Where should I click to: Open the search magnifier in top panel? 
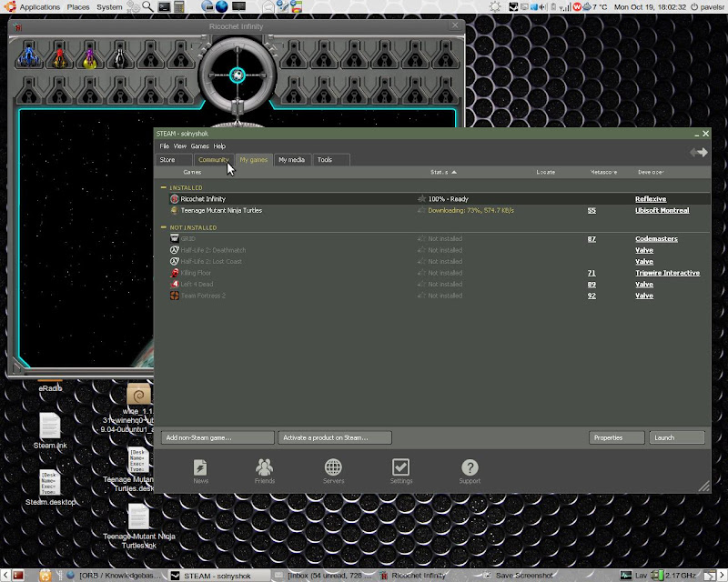coord(147,6)
